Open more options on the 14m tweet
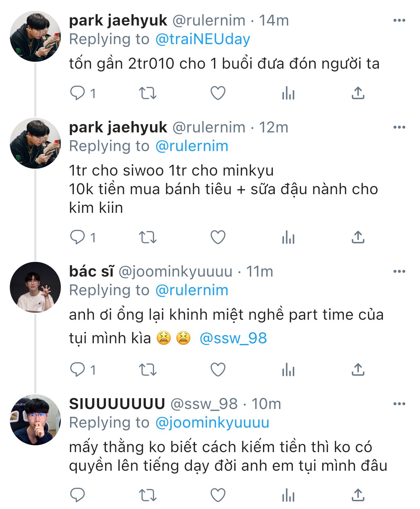 tap(399, 21)
